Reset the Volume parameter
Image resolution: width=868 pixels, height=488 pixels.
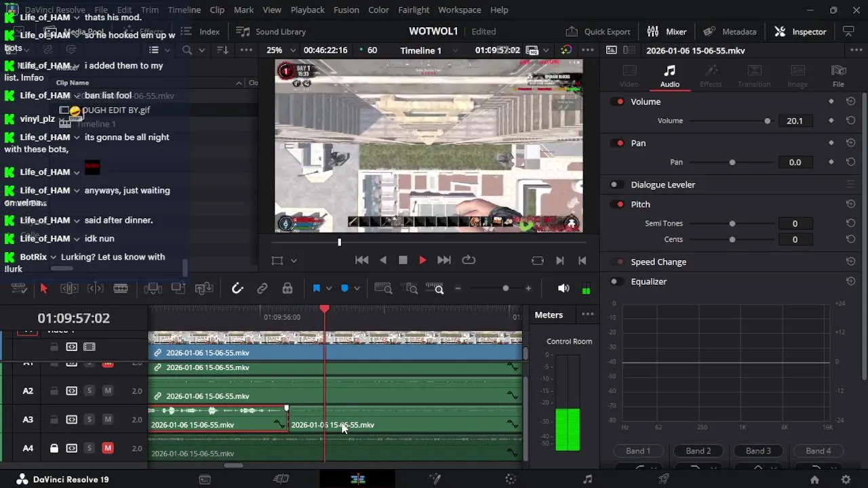(850, 121)
